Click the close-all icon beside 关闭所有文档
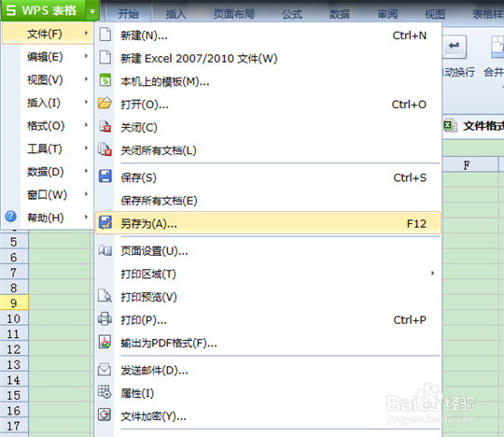504x437 pixels. pyautogui.click(x=105, y=149)
